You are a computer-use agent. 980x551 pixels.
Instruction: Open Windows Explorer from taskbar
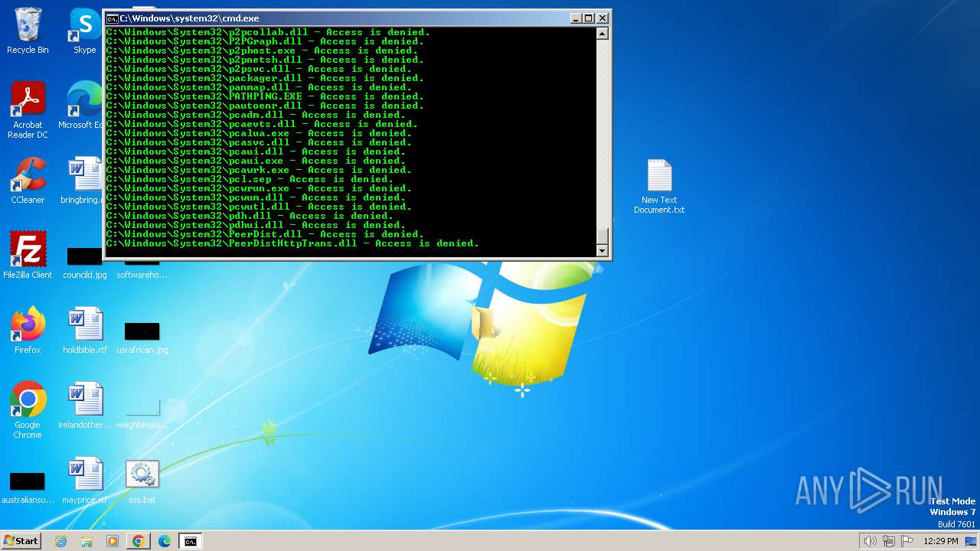pyautogui.click(x=87, y=541)
